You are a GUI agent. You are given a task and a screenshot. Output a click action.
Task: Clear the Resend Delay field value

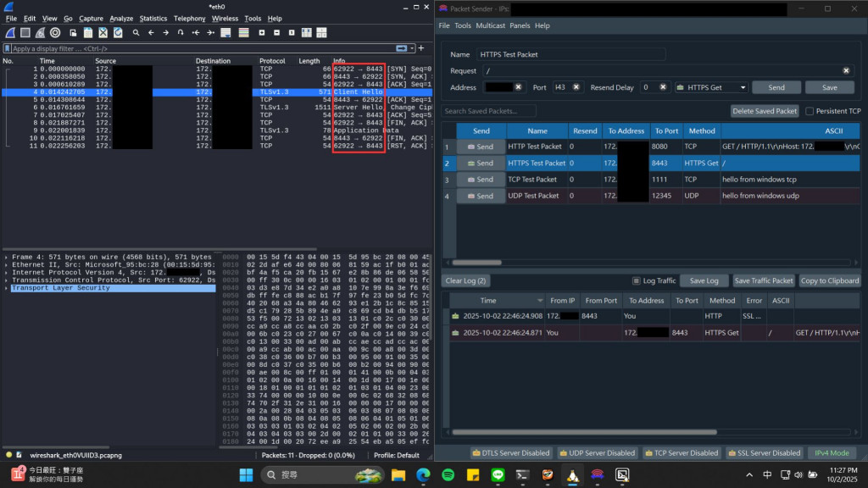coord(663,87)
